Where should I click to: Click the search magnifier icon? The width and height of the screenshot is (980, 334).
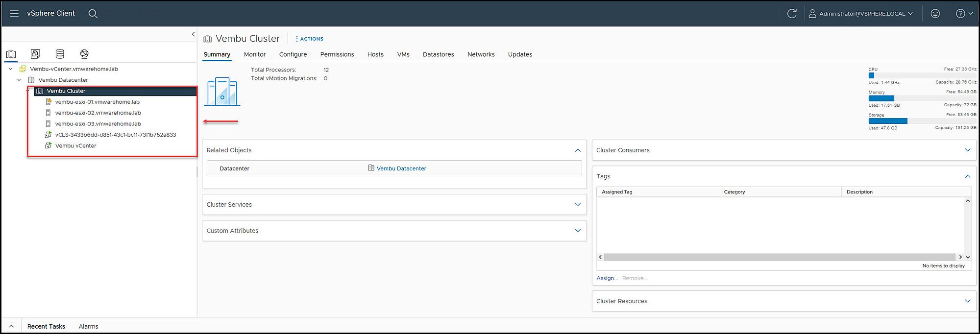point(93,14)
